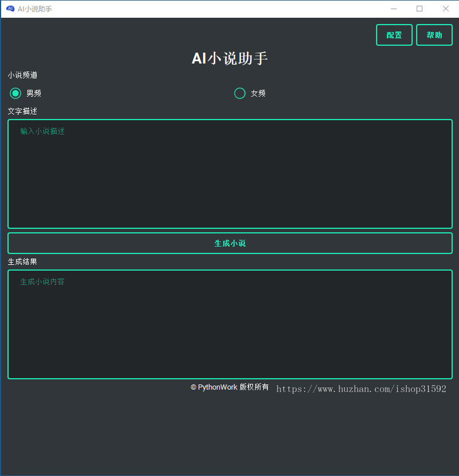This screenshot has width=459, height=476.
Task: Click the AI app icon in title bar
Action: pyautogui.click(x=10, y=9)
